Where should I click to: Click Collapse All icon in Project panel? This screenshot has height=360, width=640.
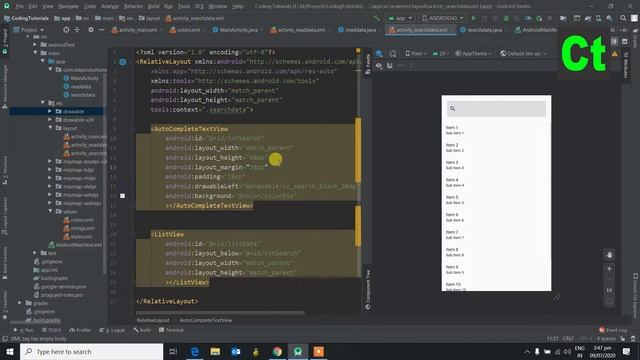click(77, 30)
